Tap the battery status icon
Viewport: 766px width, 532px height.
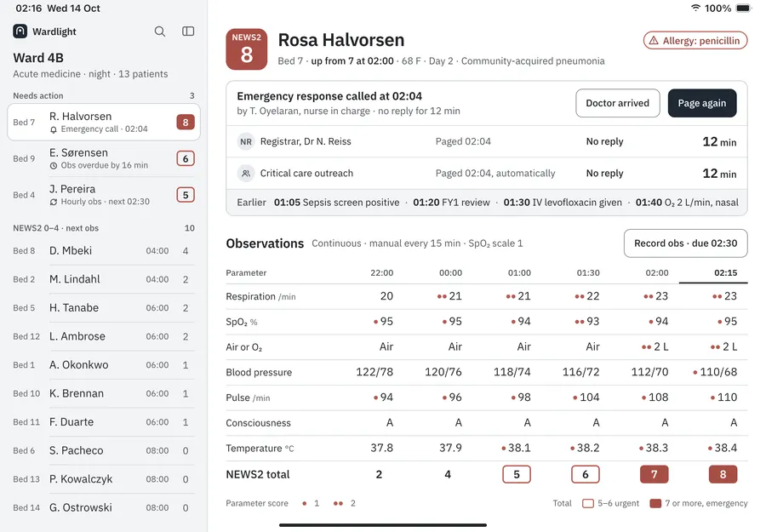(744, 8)
